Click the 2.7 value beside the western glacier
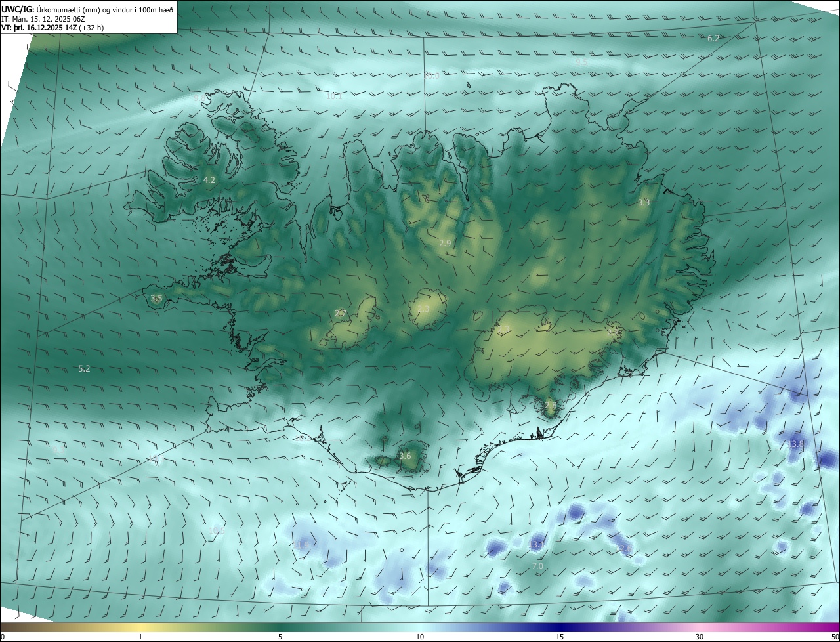Viewport: 840px width, 642px height. 340,314
